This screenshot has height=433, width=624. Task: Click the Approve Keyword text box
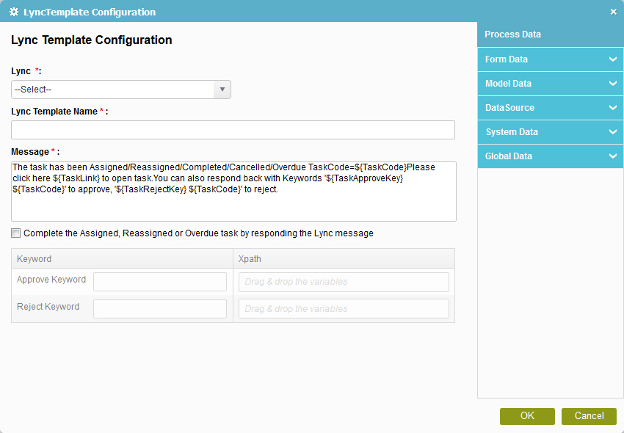160,282
